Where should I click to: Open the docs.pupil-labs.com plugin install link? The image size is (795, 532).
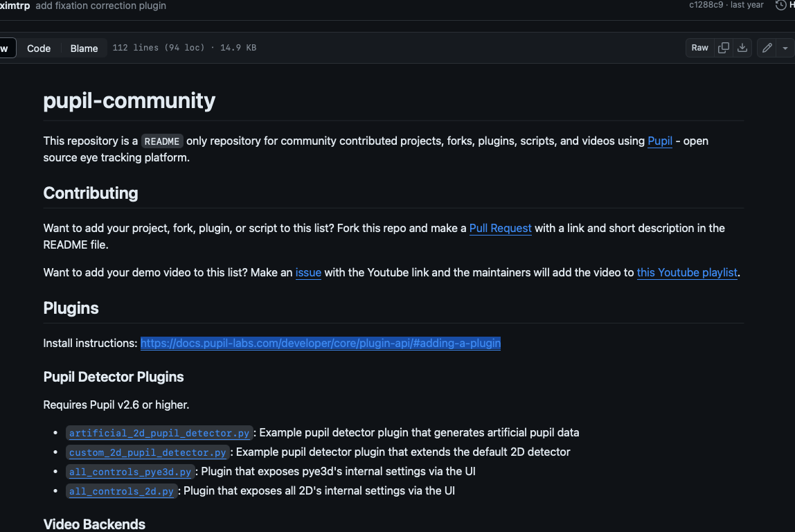point(321,344)
